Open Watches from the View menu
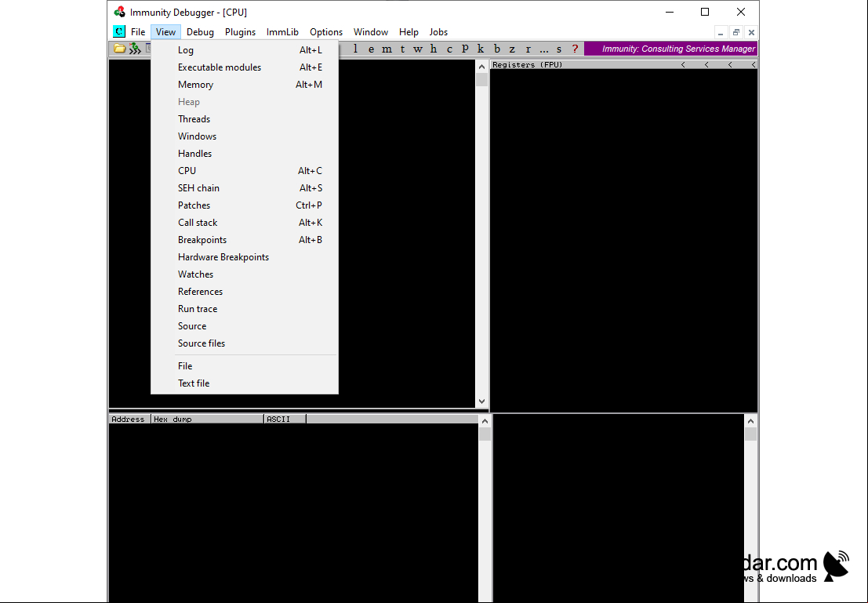This screenshot has height=603, width=868. (245, 274)
